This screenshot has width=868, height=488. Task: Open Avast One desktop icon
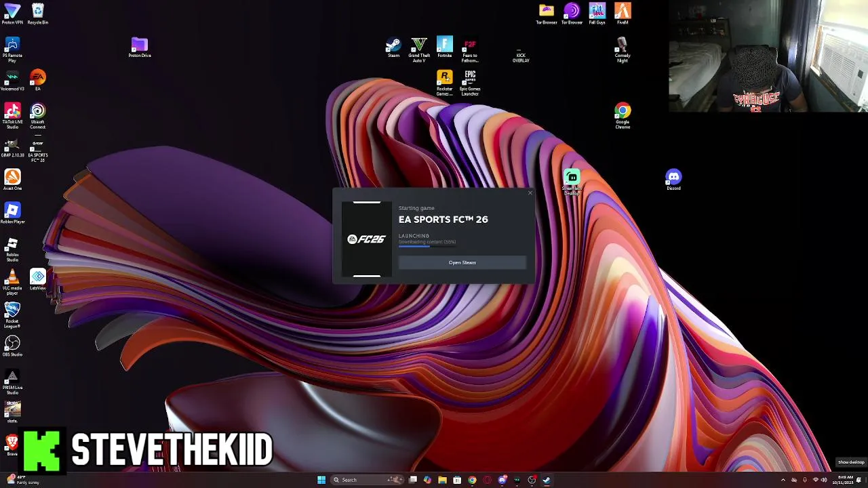[12, 180]
